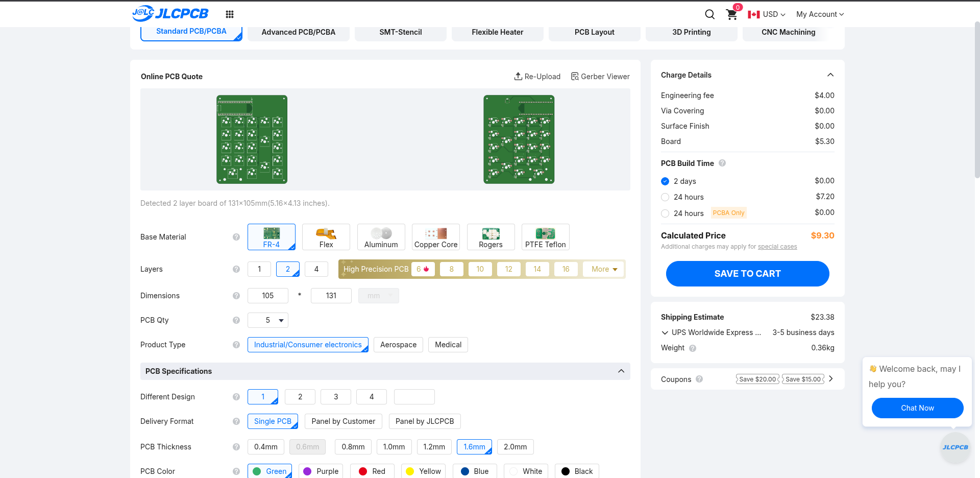The width and height of the screenshot is (980, 478).
Task: Click help icon next to Base Material
Action: pyautogui.click(x=236, y=237)
